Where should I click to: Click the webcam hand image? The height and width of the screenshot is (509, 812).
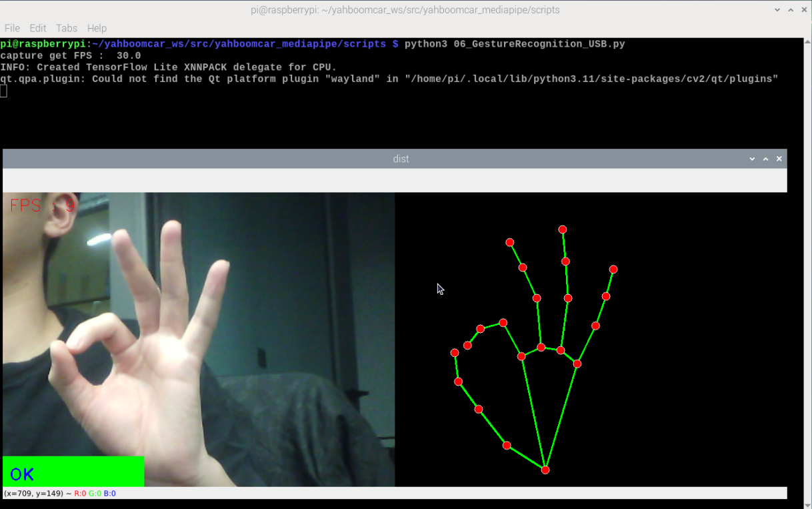pyautogui.click(x=199, y=340)
